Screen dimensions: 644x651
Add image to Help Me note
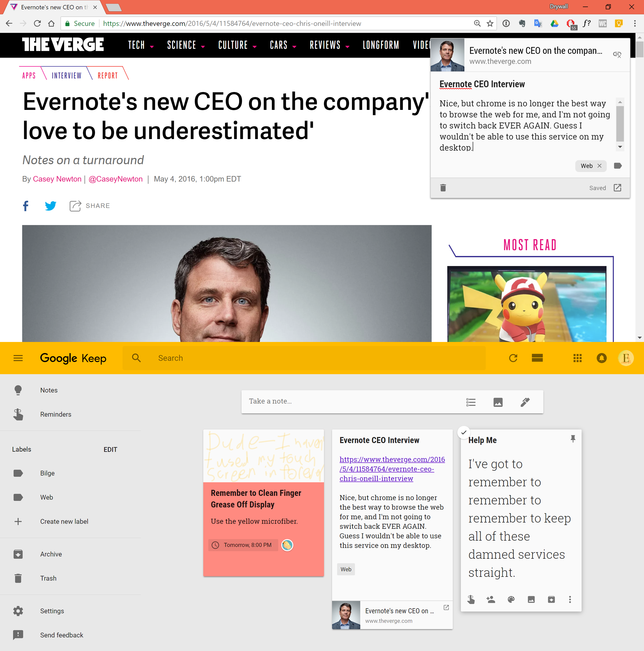tap(531, 599)
